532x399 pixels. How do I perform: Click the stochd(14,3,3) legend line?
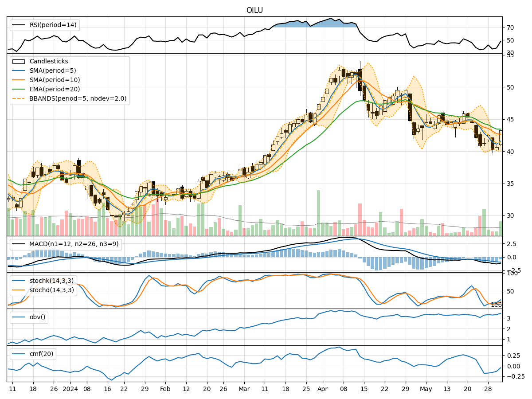[x=18, y=290]
